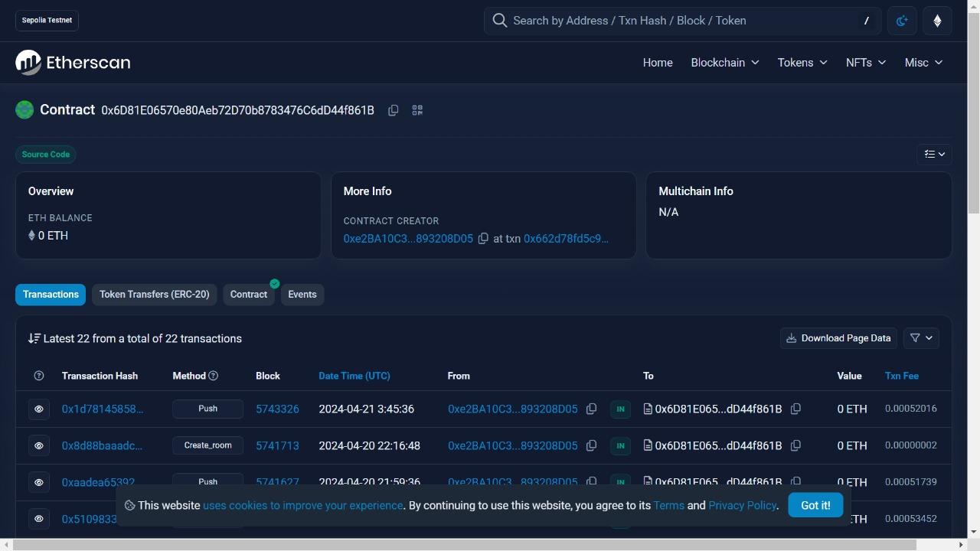Click the Etherscan logo
The width and height of the screenshot is (980, 551).
73,63
